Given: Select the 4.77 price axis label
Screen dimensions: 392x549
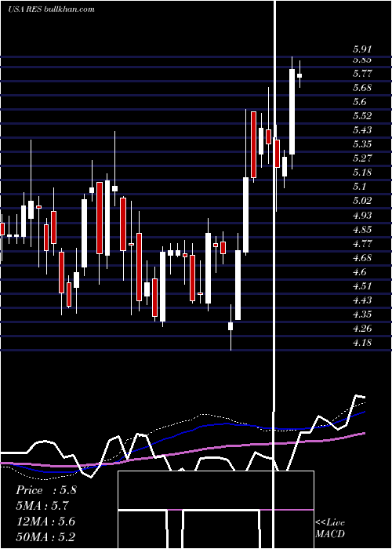Looking at the screenshot, I should [x=362, y=244].
